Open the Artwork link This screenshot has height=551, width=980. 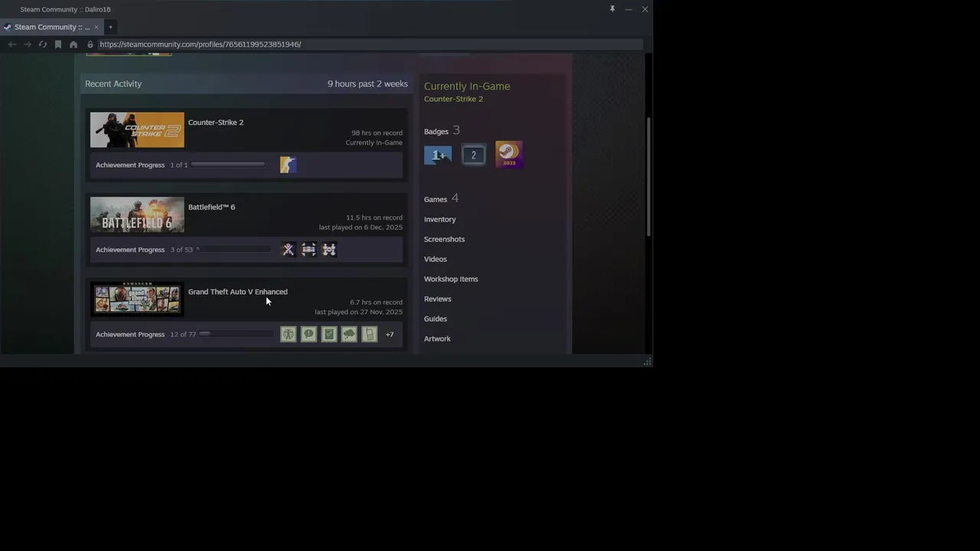[437, 339]
